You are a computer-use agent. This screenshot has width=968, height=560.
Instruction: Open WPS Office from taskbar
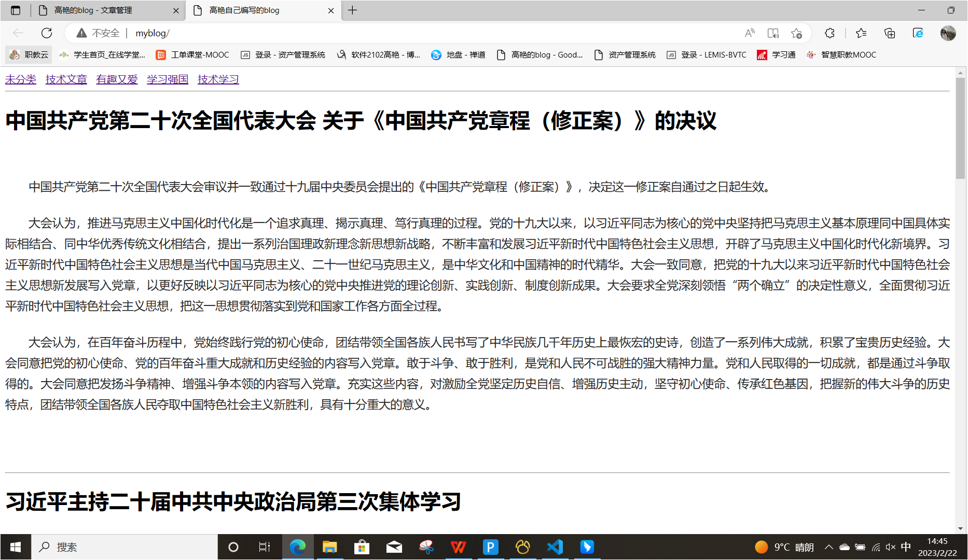(x=458, y=547)
